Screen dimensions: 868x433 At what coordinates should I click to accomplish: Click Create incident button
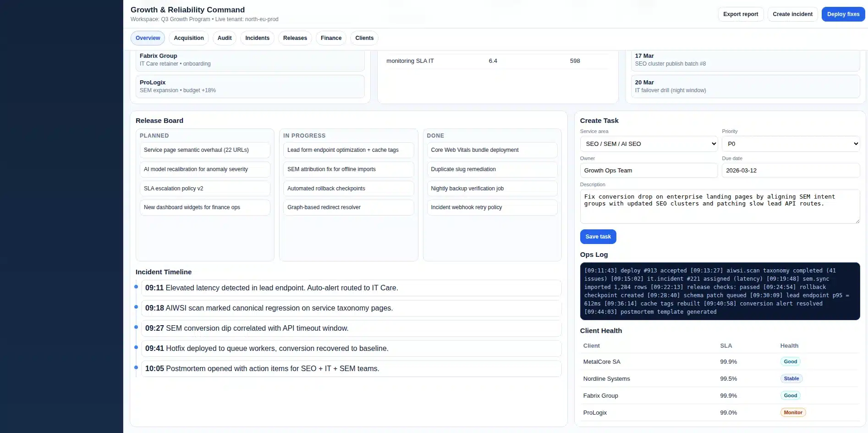click(792, 14)
